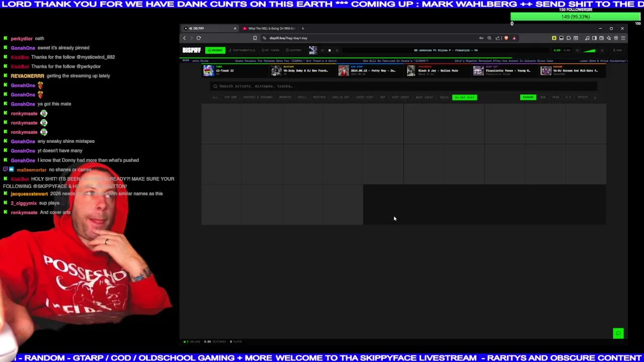Skip to previous track in player
The width and height of the screenshot is (644, 362).
click(x=323, y=50)
